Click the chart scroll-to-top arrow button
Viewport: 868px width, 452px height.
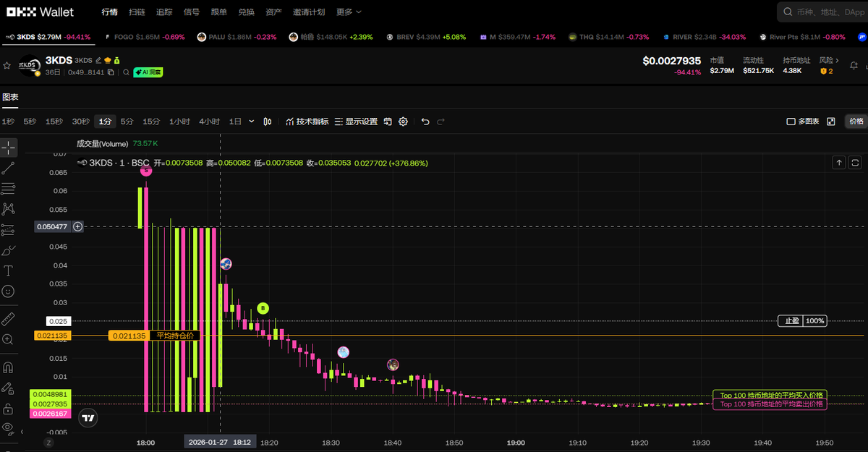pyautogui.click(x=839, y=162)
